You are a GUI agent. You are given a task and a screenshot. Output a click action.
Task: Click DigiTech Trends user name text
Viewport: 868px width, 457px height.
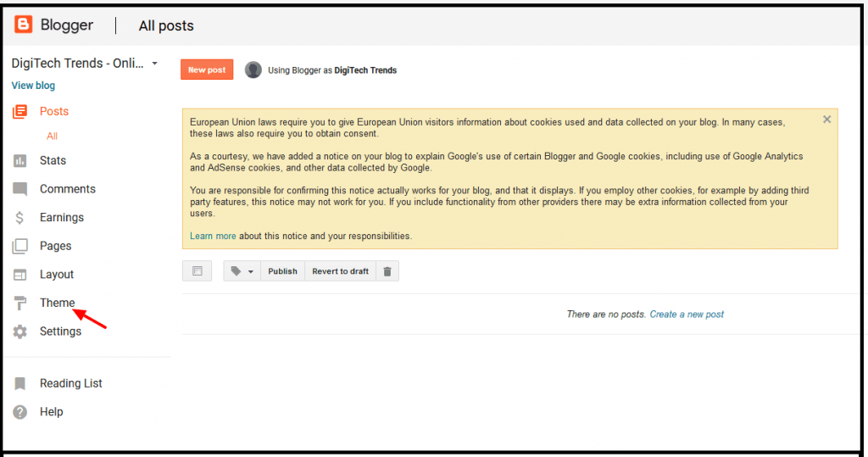pos(365,70)
